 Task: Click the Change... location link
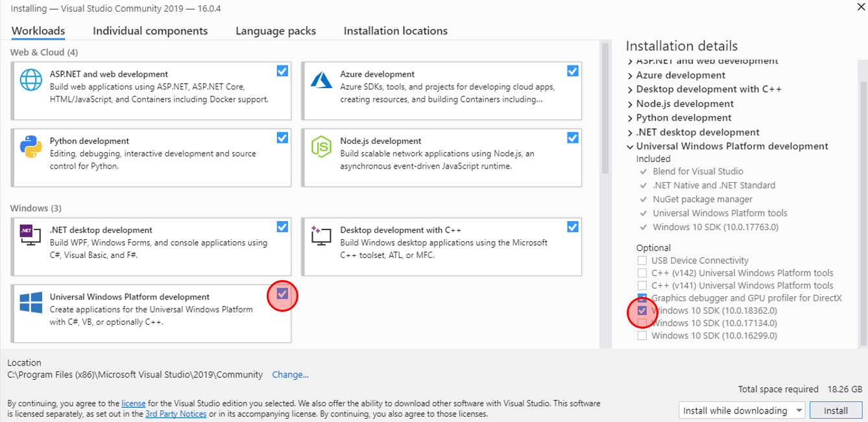[x=290, y=375]
